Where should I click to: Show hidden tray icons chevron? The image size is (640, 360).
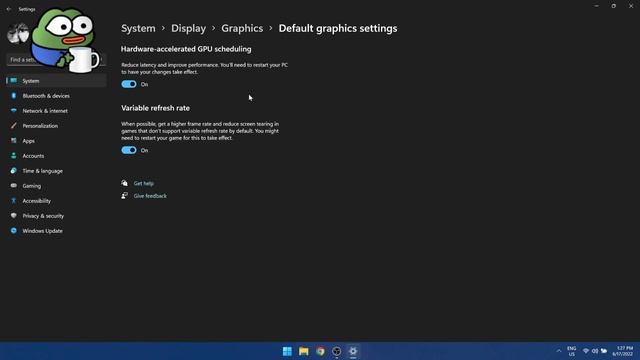559,351
